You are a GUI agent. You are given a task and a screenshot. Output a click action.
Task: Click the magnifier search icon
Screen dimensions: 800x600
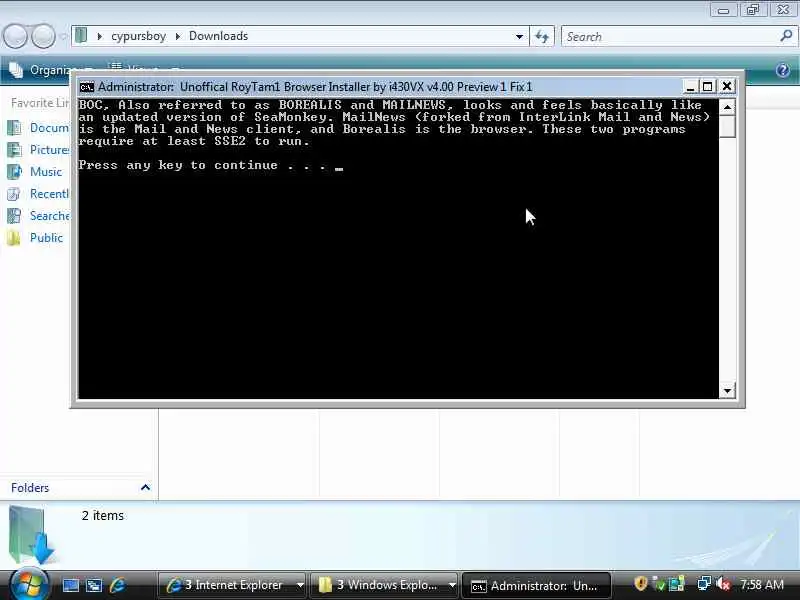click(786, 36)
